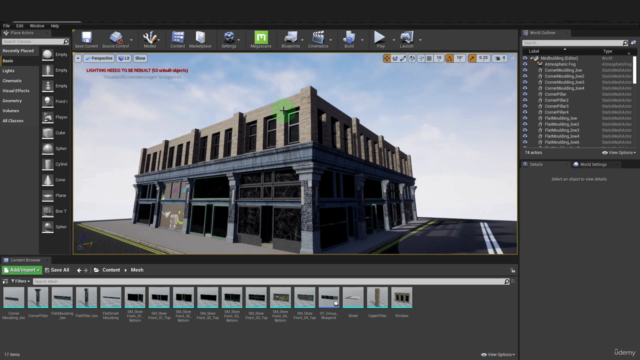Click the Cube shape in Place Actors

48,133
